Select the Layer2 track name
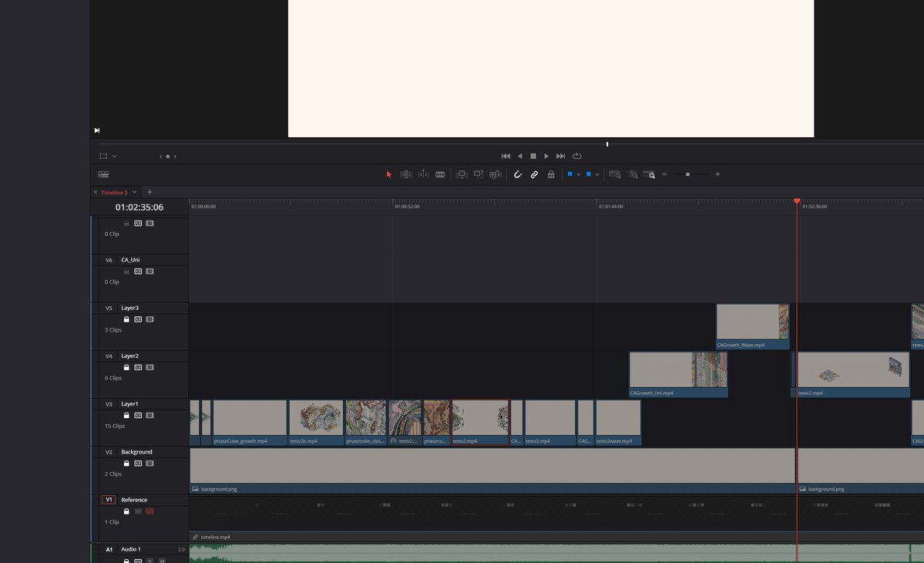924x563 pixels. tap(129, 356)
